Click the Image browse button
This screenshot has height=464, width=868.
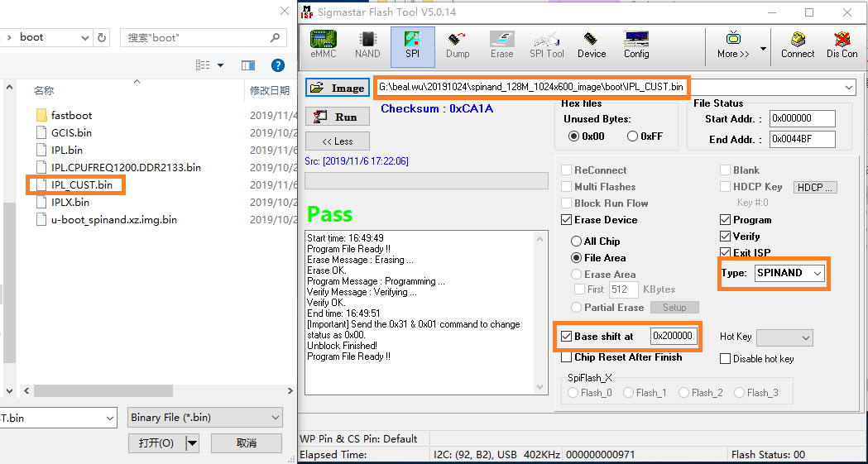[338, 88]
